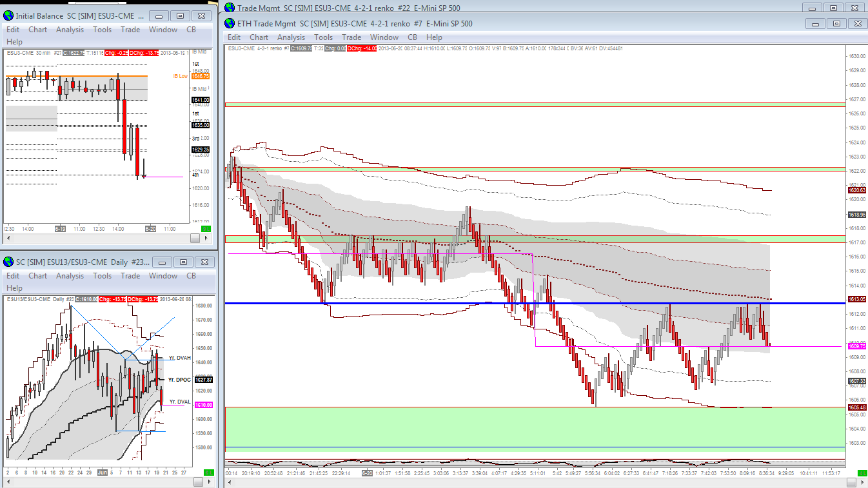Open the Edit menu in the ETH Trade Mgmt window

pos(234,37)
